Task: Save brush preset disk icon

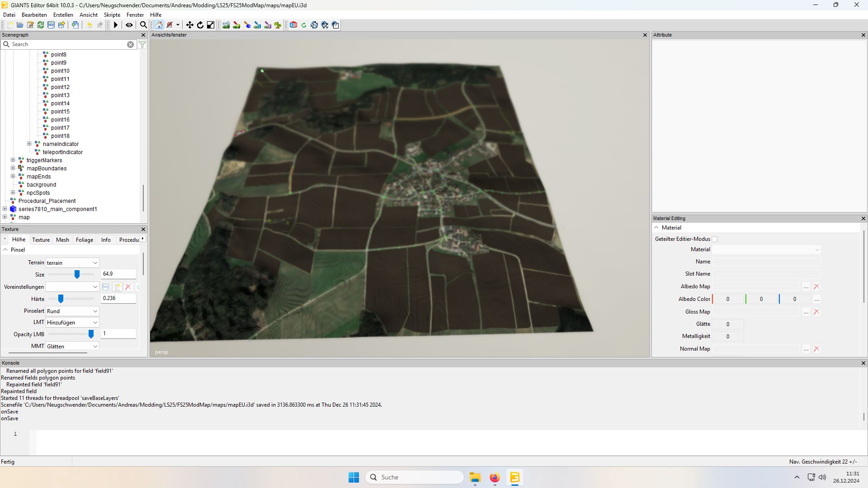Action: [106, 287]
